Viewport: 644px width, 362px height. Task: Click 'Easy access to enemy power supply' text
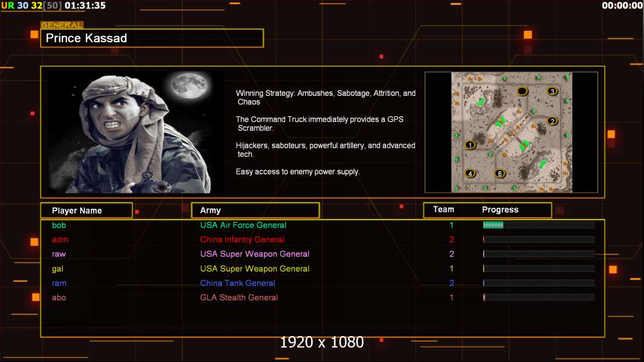point(298,172)
